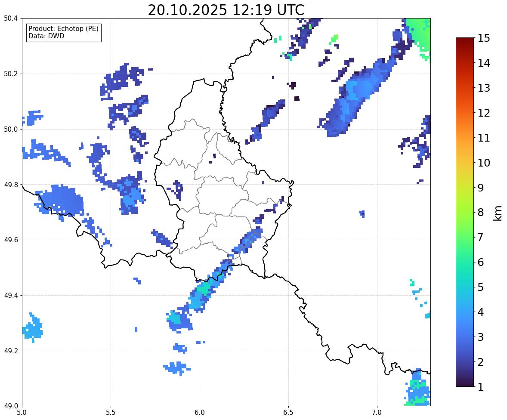Click the longitude axis label 6.5

288,413
